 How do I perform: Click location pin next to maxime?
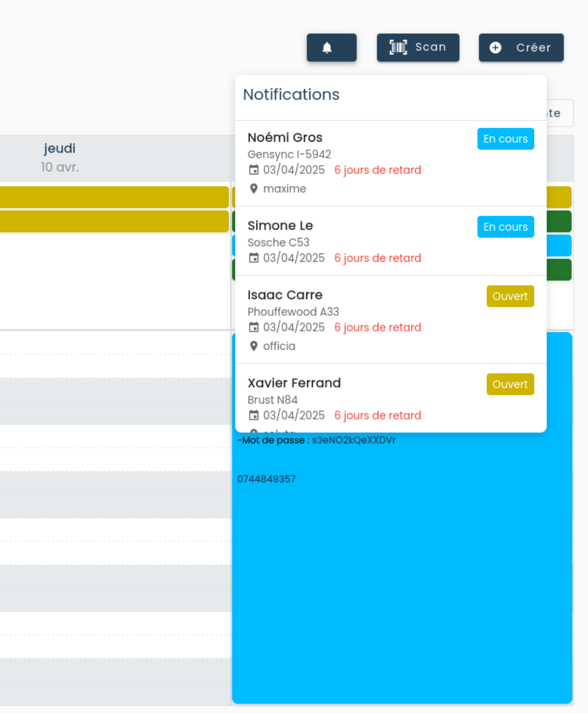pyautogui.click(x=253, y=189)
